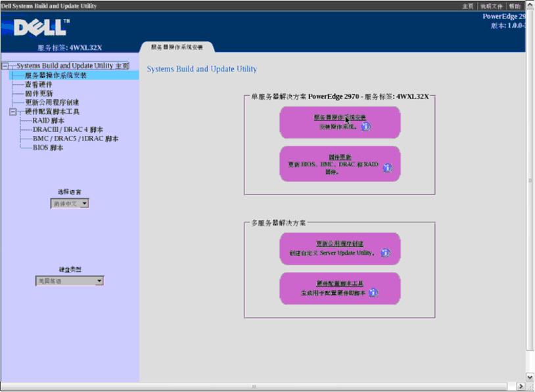The width and height of the screenshot is (535, 392).
Task: Click the horizontal scrollbar right arrow
Action: (521, 386)
